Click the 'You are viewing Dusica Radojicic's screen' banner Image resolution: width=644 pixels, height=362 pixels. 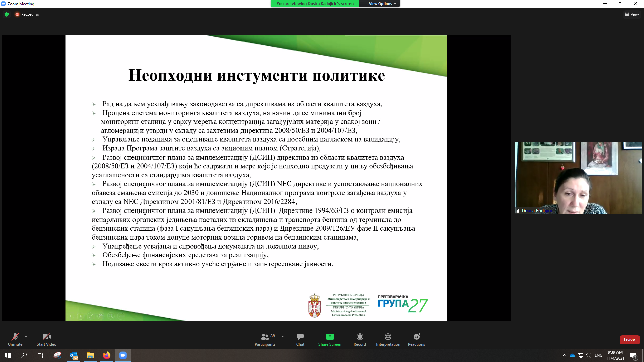315,4
